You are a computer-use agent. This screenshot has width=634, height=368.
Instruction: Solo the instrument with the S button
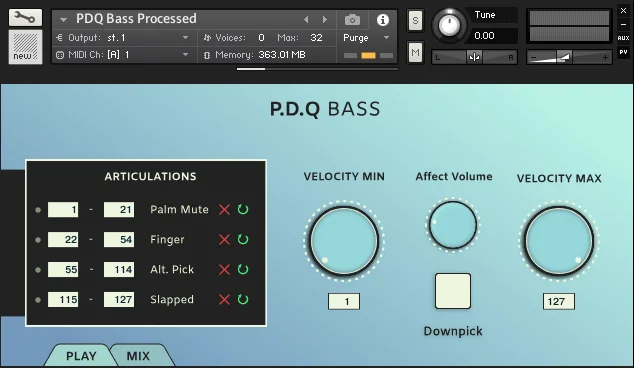click(x=415, y=20)
